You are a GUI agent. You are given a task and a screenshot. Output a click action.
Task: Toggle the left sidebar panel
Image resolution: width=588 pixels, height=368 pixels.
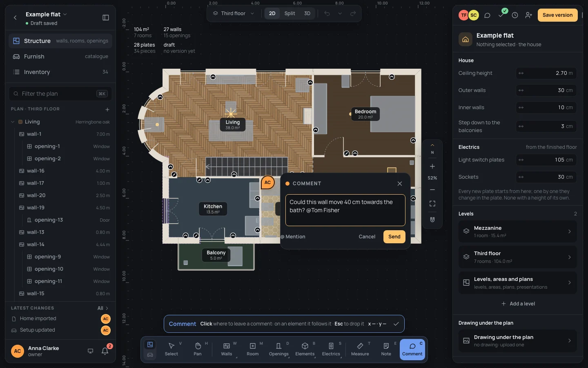coord(106,18)
